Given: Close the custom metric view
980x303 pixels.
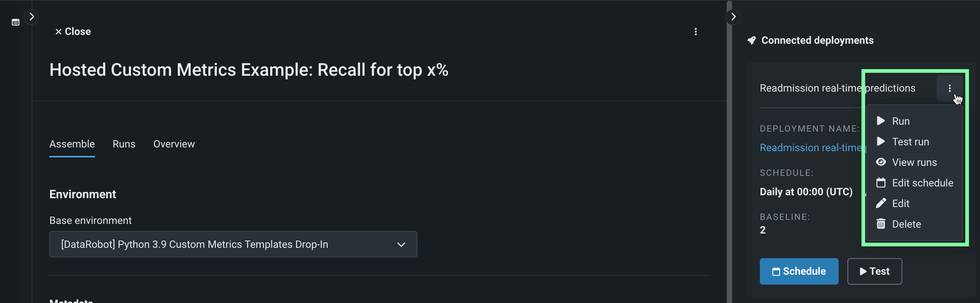Looking at the screenshot, I should (73, 32).
